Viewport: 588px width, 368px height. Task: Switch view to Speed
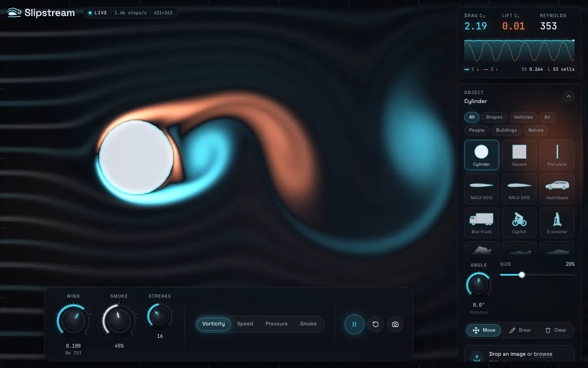coord(245,324)
